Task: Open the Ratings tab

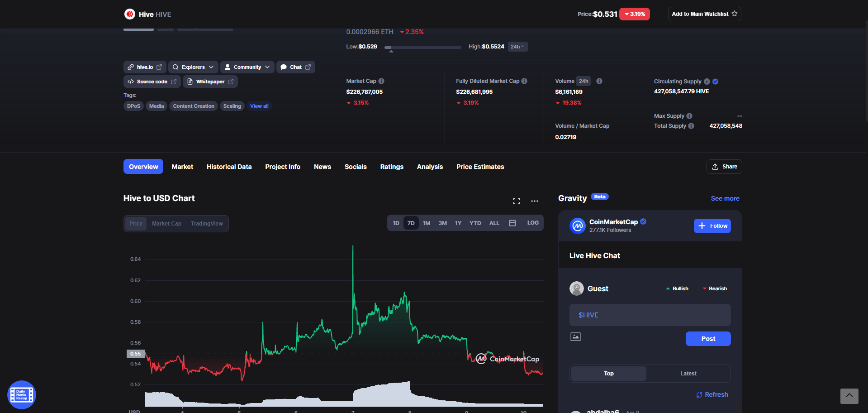Action: pyautogui.click(x=392, y=167)
